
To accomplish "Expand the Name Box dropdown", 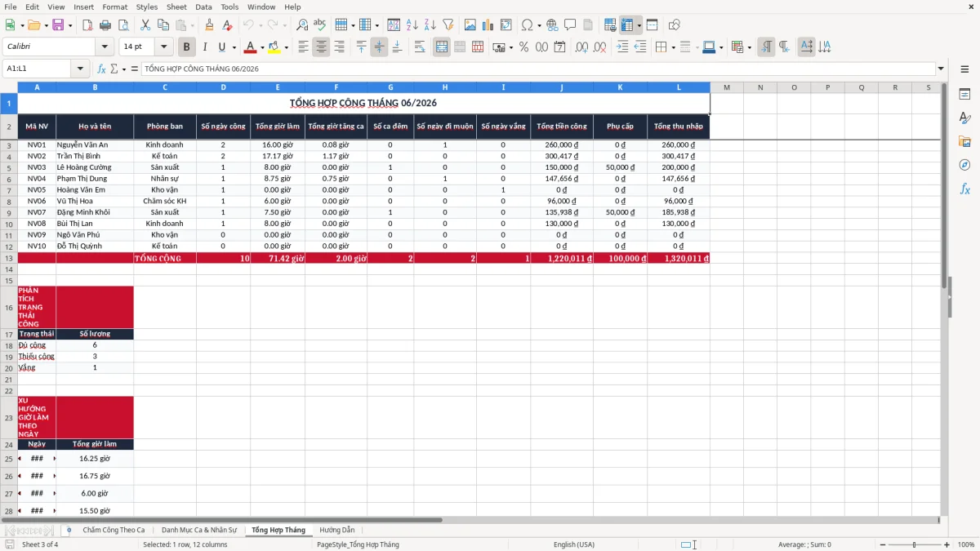I will pyautogui.click(x=80, y=69).
